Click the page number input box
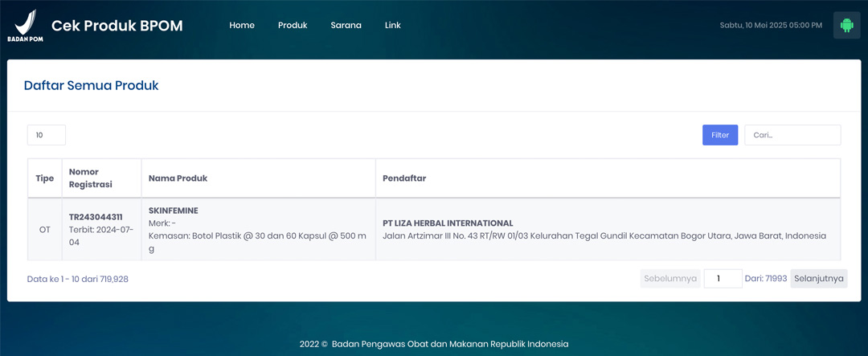This screenshot has width=868, height=356. tap(723, 279)
